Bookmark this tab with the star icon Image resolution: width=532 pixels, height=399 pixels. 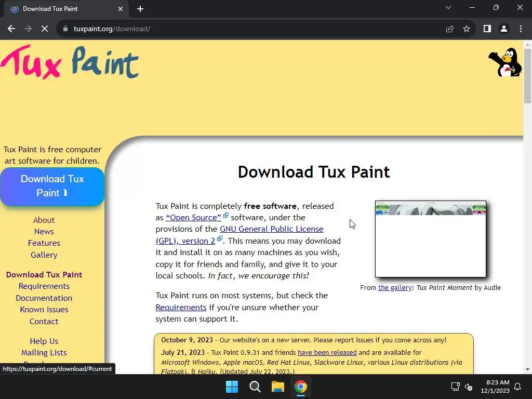click(x=467, y=29)
